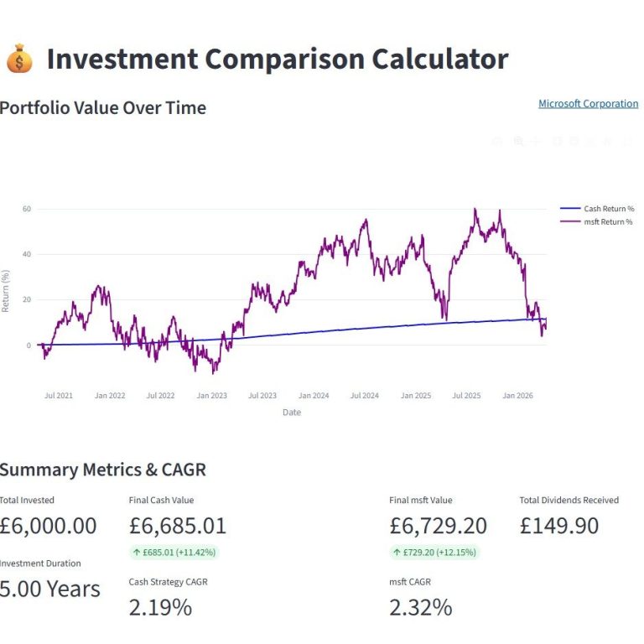Viewport: 644px width, 644px height.
Task: Click the Date axis title
Action: [292, 413]
